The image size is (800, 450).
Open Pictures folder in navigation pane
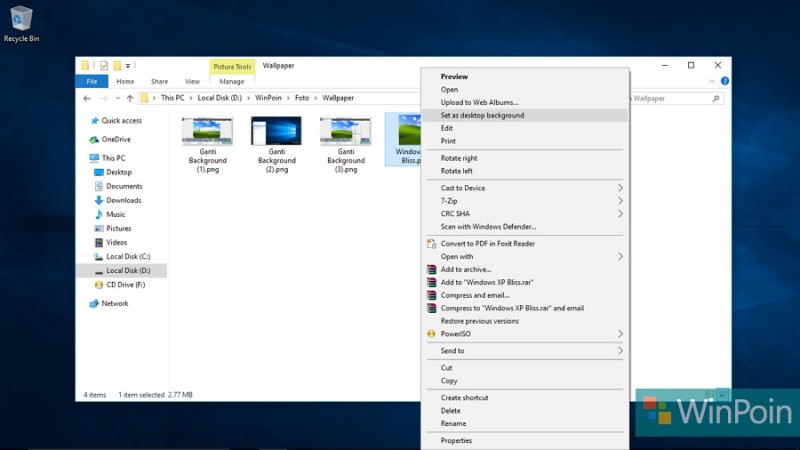coord(113,229)
